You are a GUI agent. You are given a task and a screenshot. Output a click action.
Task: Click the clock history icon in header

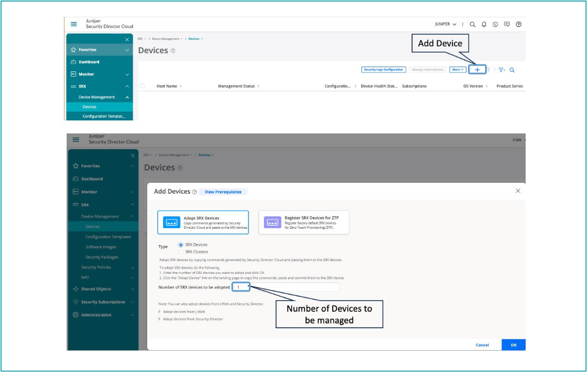click(x=495, y=25)
